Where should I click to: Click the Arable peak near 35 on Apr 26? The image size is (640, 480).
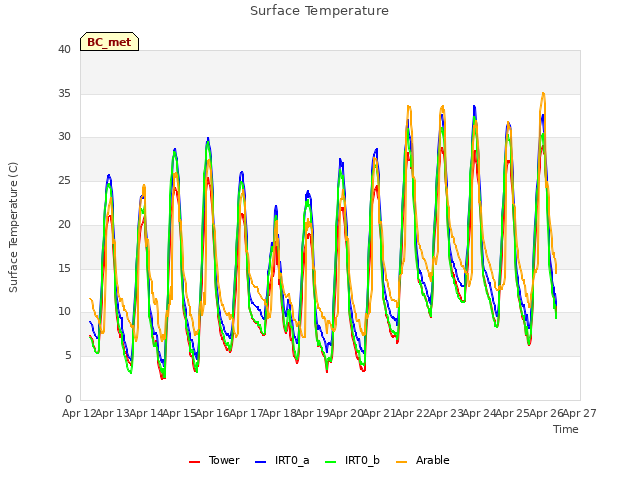click(x=543, y=93)
